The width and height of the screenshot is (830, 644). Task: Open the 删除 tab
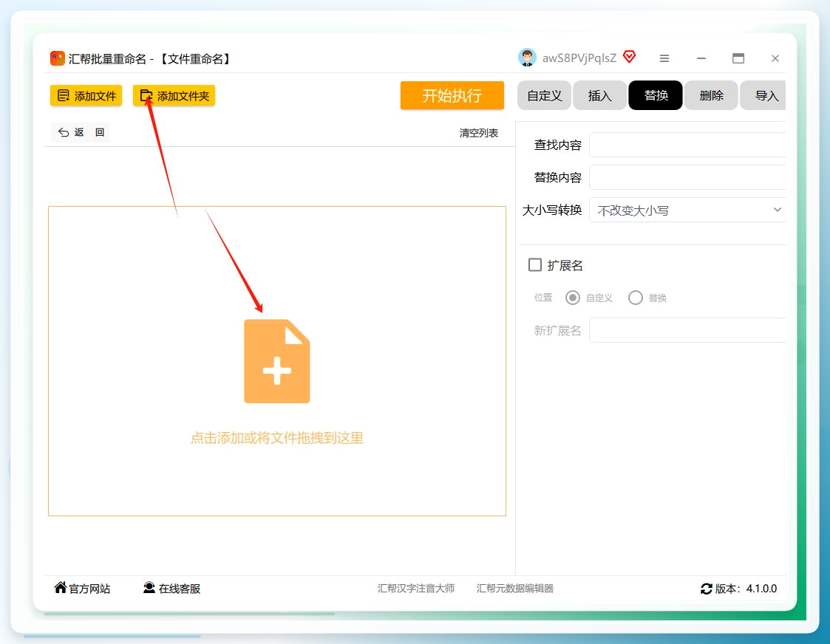tap(711, 96)
